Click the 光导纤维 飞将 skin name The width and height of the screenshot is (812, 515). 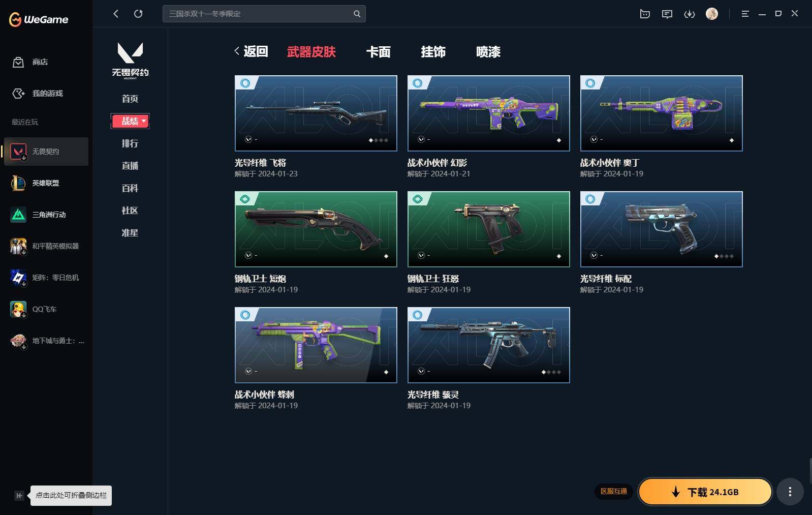pos(260,163)
